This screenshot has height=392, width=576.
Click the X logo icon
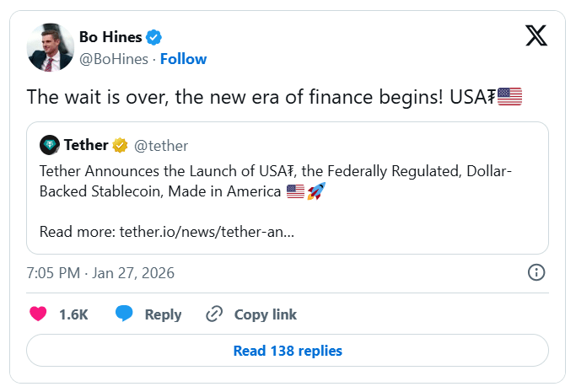tap(536, 36)
